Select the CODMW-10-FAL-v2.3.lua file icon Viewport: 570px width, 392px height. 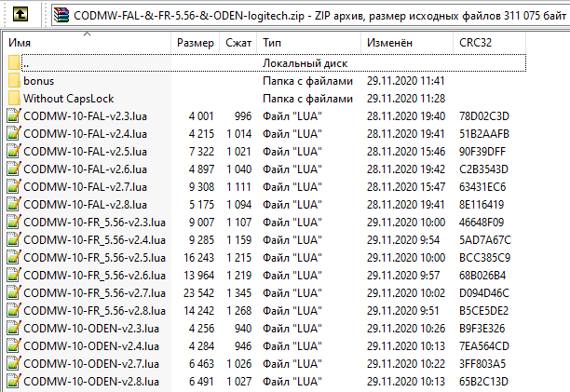(x=14, y=116)
